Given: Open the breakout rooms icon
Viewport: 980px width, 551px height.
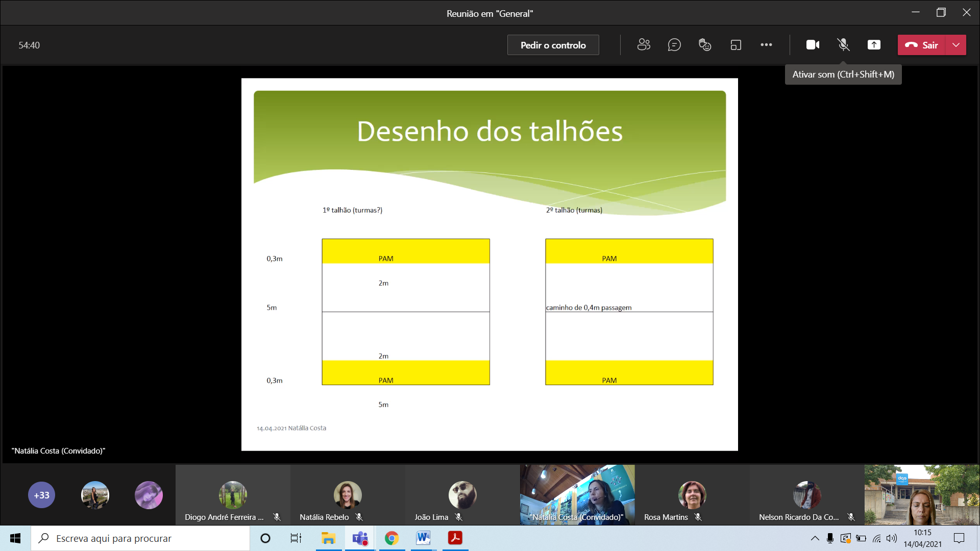Looking at the screenshot, I should [x=736, y=45].
